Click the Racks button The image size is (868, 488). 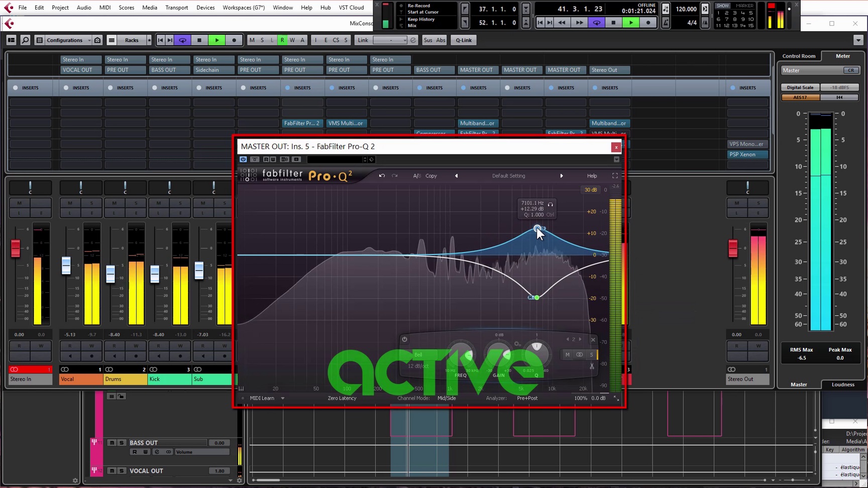coord(132,40)
